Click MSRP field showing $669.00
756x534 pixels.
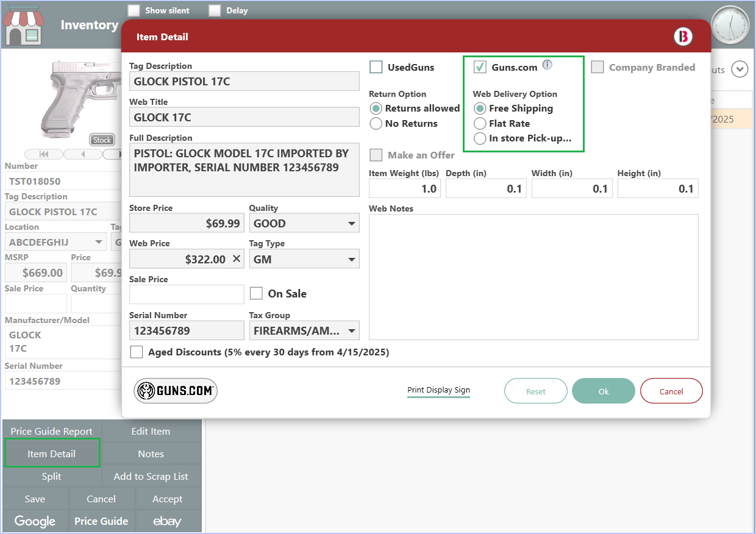[36, 272]
